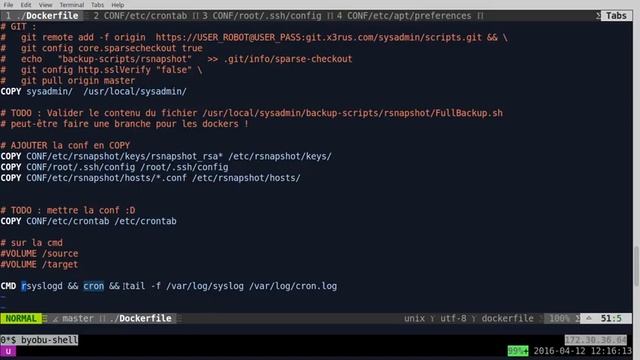Switch to the ./Dockerfile vim tab
Image resolution: width=640 pixels, height=360 pixels.
42,16
